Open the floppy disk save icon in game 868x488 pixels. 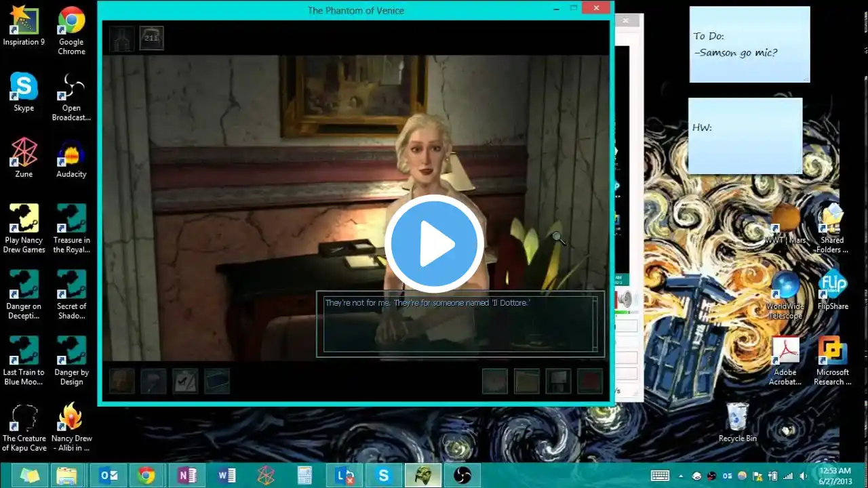coord(558,381)
